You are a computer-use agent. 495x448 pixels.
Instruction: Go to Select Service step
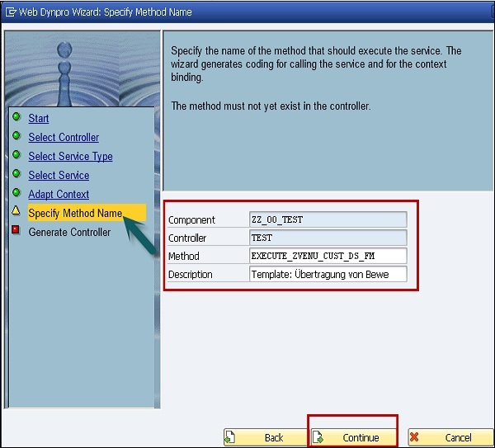pyautogui.click(x=59, y=175)
